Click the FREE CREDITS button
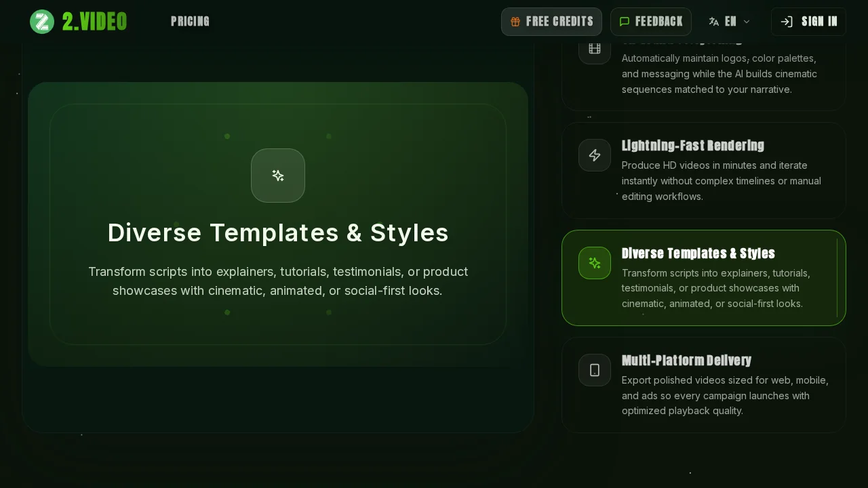The width and height of the screenshot is (868, 488). pyautogui.click(x=551, y=21)
